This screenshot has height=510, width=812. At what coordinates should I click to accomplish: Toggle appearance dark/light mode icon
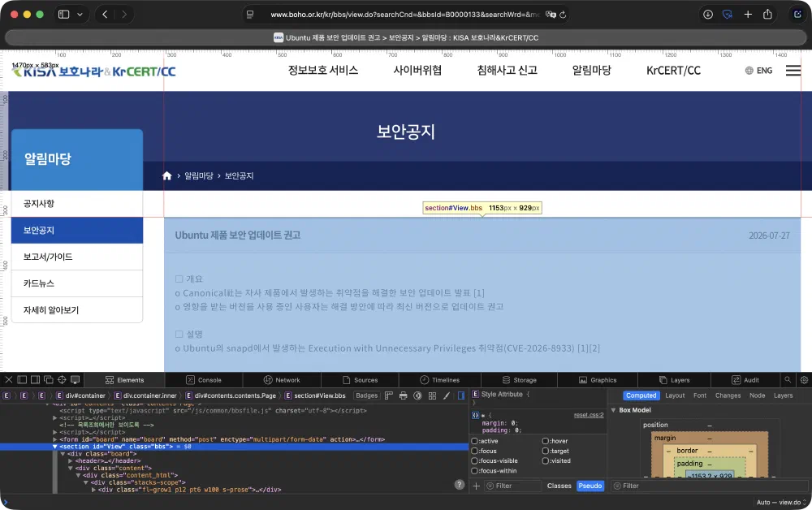[418, 395]
